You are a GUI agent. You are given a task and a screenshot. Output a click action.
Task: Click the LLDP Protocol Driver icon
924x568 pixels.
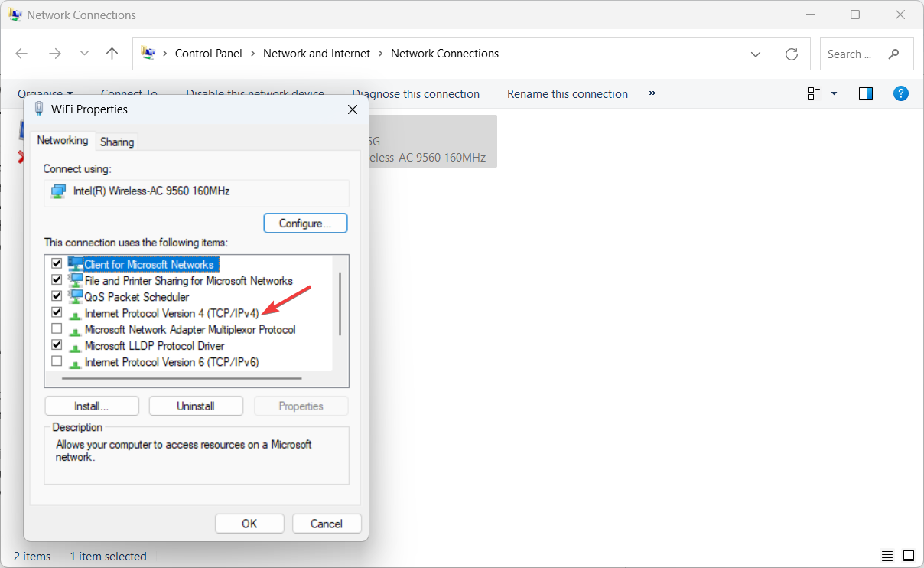click(x=75, y=347)
